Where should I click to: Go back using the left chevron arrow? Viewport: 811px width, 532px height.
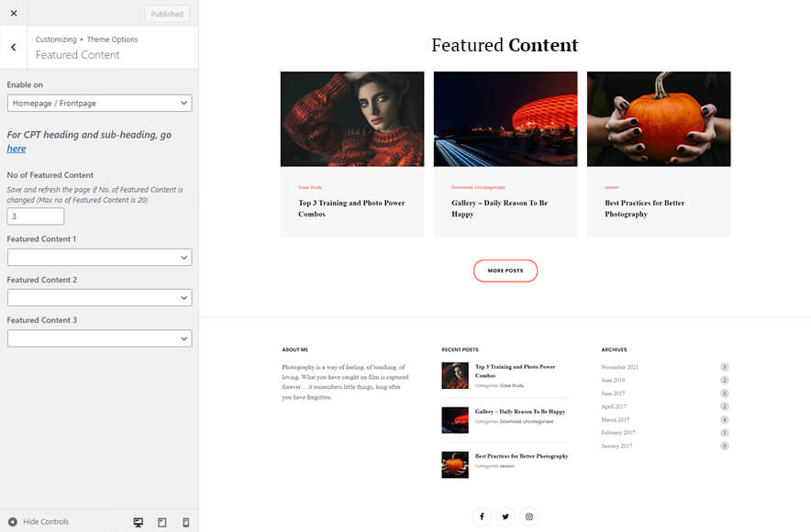[14, 47]
